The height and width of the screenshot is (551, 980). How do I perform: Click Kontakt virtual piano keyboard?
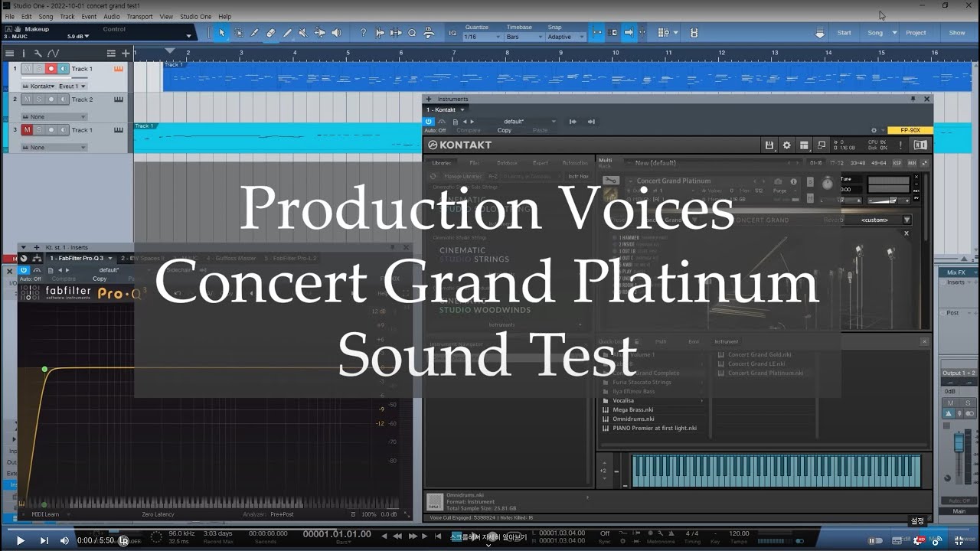pos(776,470)
